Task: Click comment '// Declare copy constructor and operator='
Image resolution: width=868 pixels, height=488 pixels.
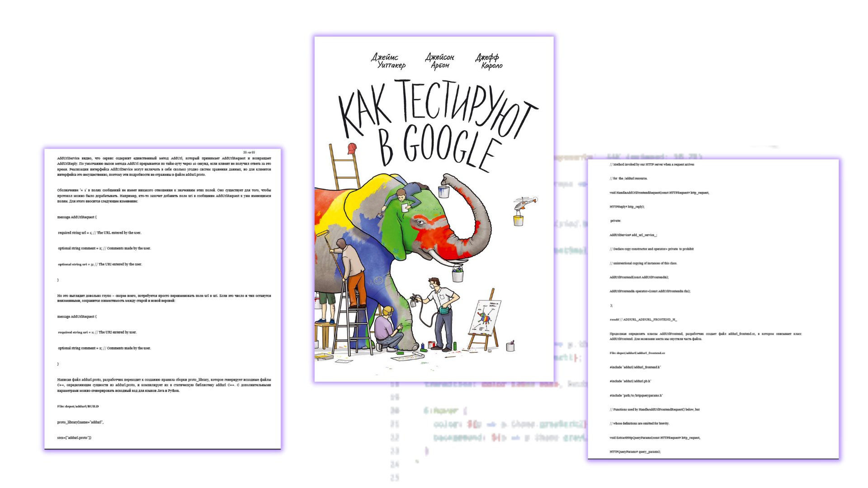Action: pyautogui.click(x=651, y=249)
